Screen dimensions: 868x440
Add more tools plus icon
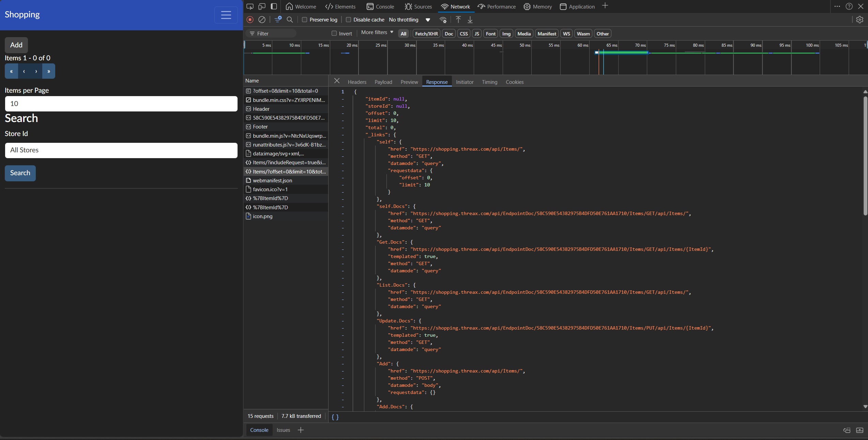click(x=605, y=6)
